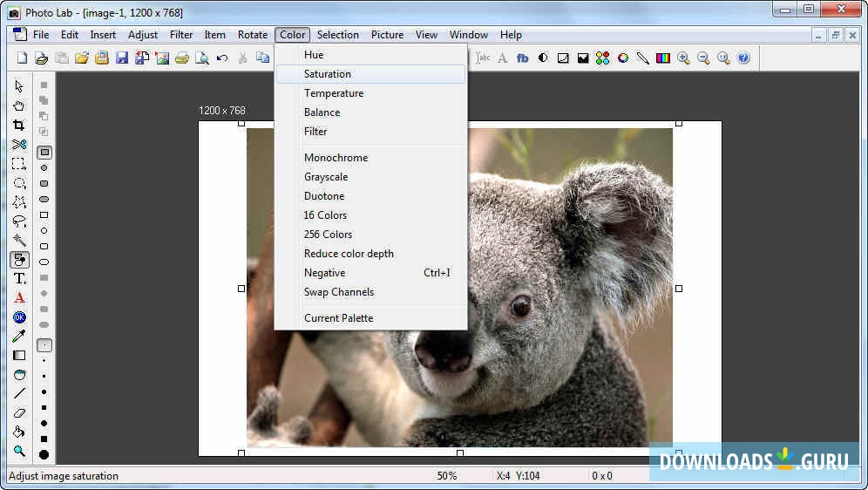Open the Selection menu

click(337, 35)
